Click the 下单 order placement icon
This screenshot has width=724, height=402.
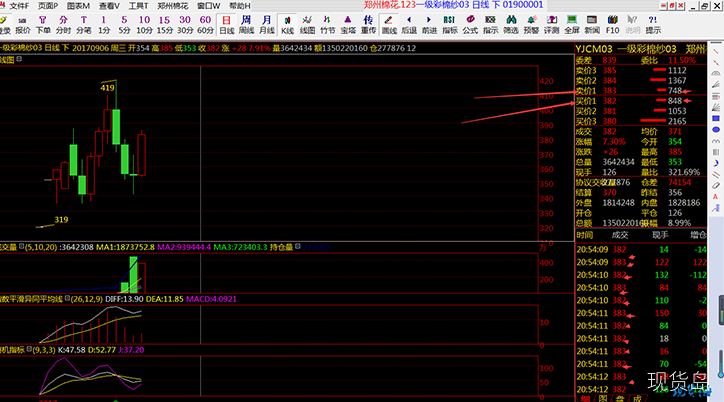coord(43,24)
